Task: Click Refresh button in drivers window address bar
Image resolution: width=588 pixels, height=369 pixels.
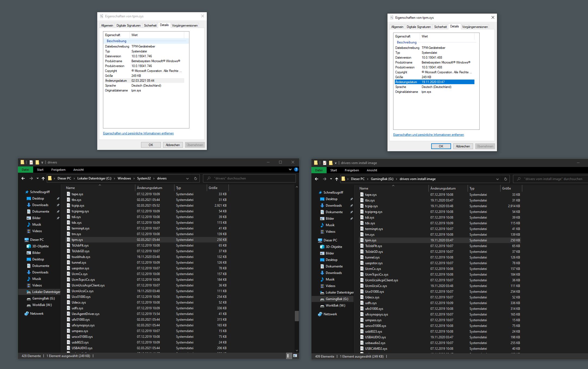Action: pos(195,178)
